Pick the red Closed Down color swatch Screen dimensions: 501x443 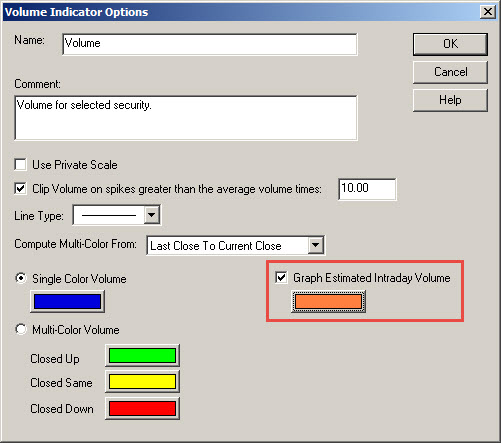(x=142, y=408)
